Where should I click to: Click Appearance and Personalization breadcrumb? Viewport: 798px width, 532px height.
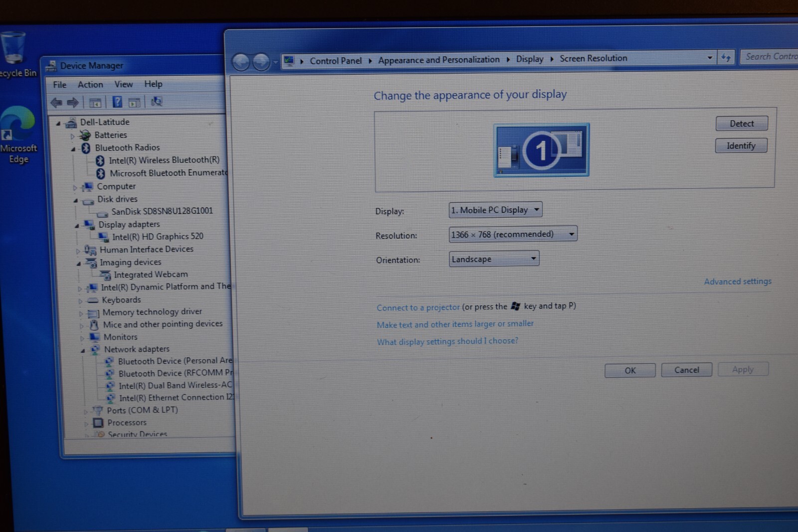pos(439,60)
